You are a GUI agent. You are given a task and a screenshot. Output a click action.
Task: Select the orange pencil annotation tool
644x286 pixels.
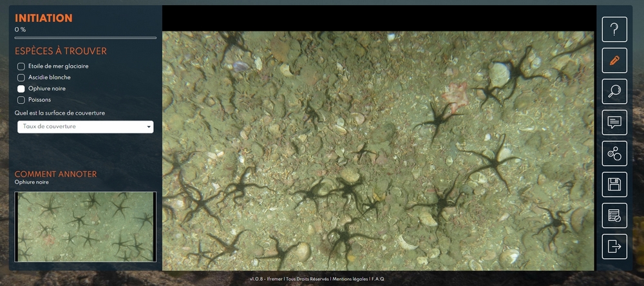[x=614, y=60]
